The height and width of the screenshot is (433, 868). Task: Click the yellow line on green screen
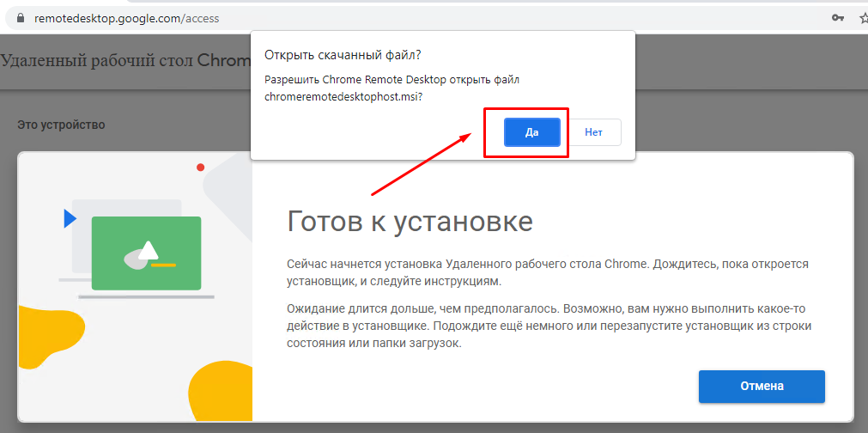click(x=162, y=265)
